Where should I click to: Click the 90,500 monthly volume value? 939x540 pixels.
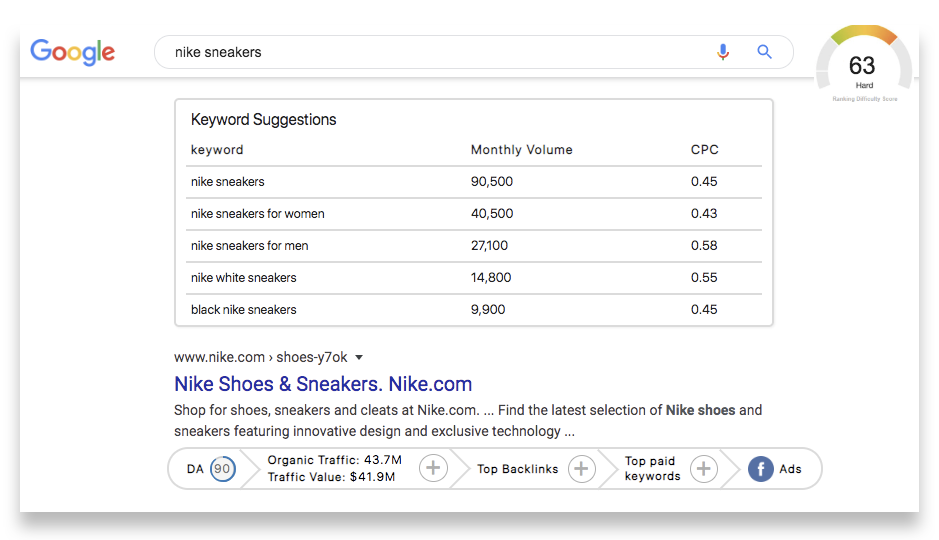[492, 182]
